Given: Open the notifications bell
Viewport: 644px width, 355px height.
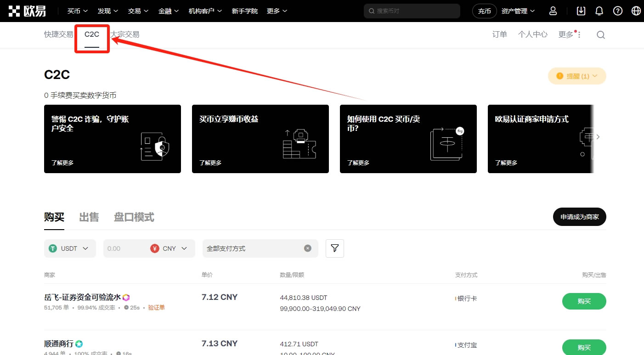Looking at the screenshot, I should [x=599, y=11].
